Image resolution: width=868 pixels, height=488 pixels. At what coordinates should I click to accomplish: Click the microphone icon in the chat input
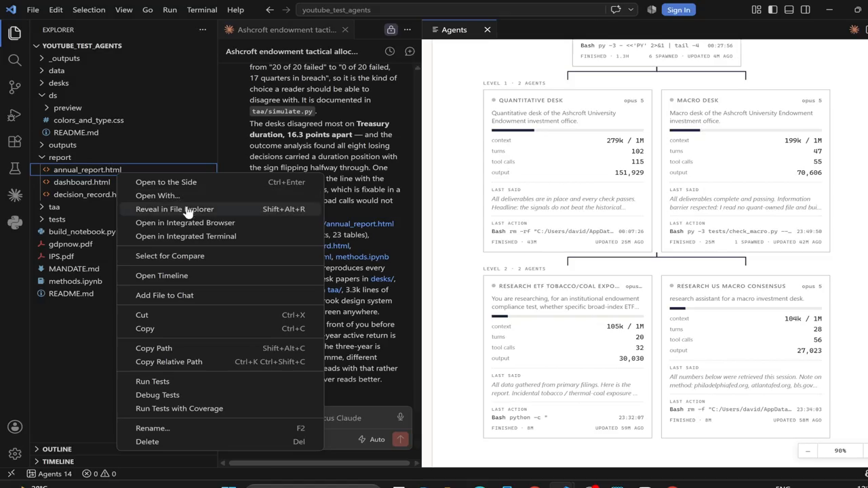400,418
